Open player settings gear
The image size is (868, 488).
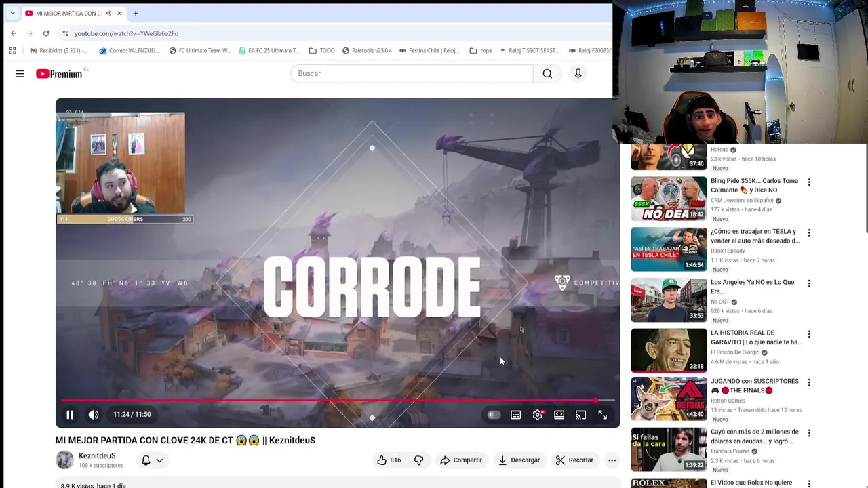pos(538,415)
